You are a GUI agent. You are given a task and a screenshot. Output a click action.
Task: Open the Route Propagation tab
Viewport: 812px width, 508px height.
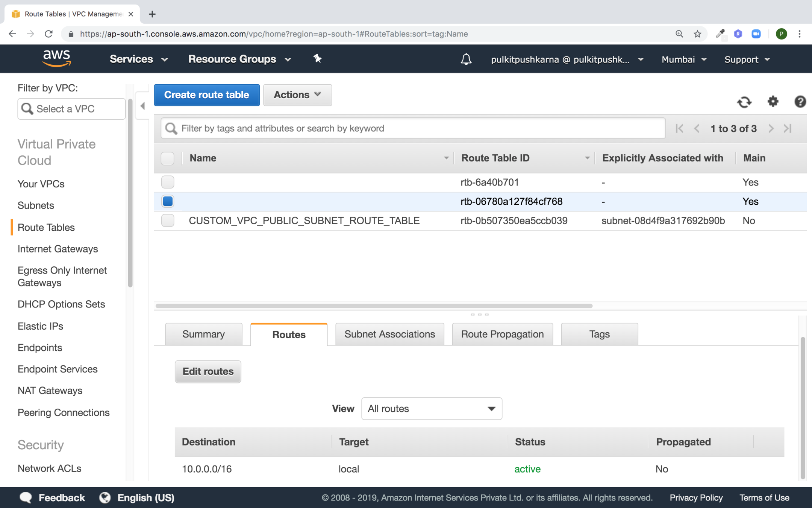[502, 334]
